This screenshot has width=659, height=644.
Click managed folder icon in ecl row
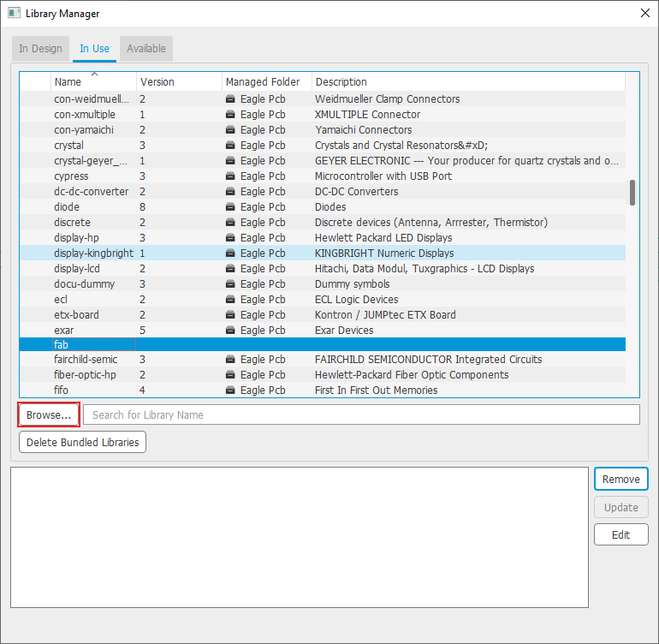230,300
